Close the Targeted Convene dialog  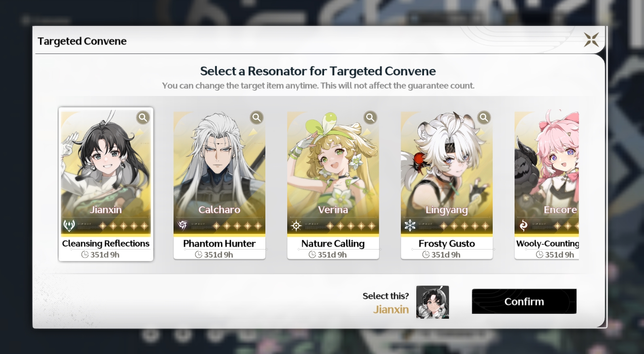pos(591,40)
